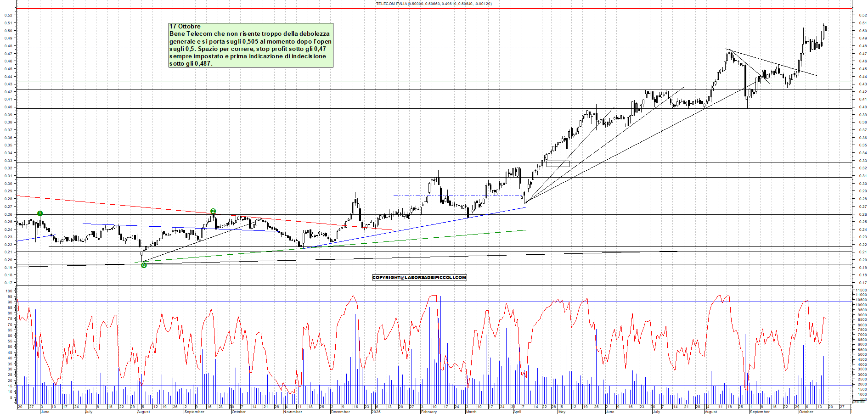Select the green '17 Ottobre' annotation box
Screen dimensions: 868x414
[251, 45]
